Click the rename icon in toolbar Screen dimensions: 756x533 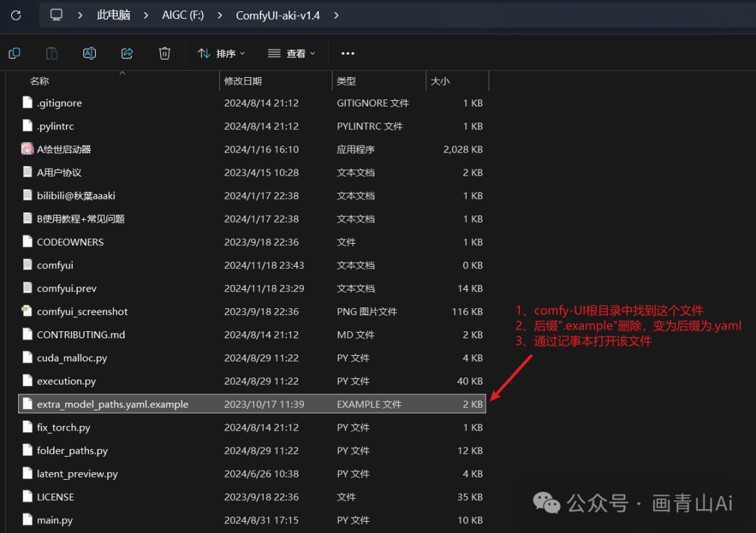coord(90,53)
